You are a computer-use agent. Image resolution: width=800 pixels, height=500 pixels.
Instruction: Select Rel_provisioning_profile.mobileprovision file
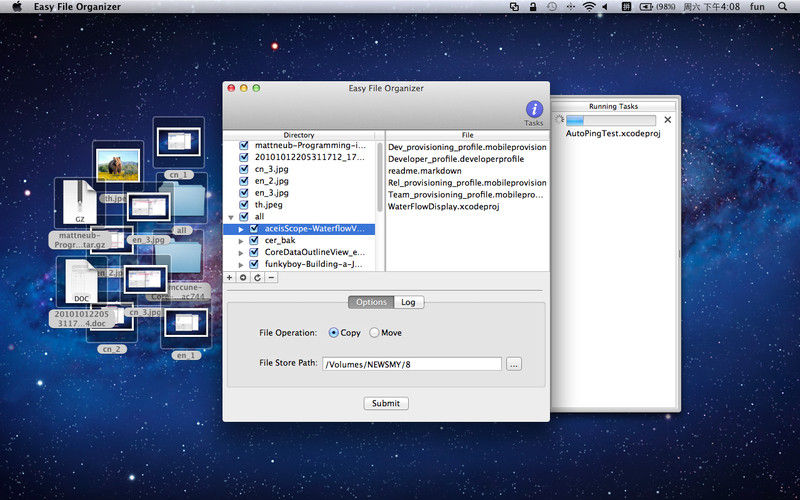(467, 183)
